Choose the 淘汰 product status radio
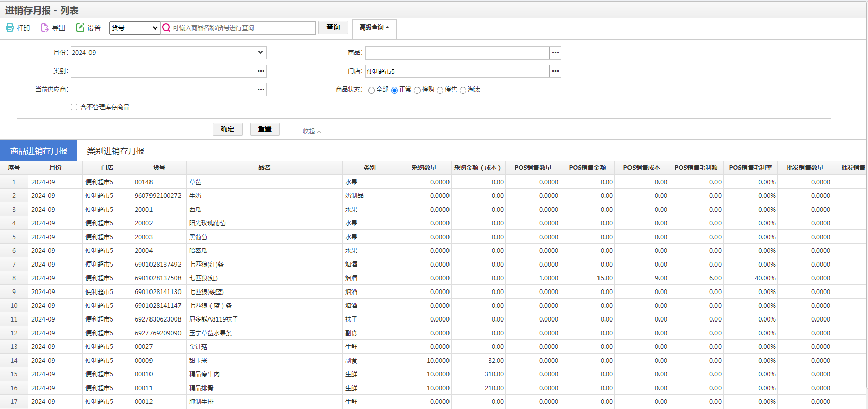Image resolution: width=868 pixels, height=409 pixels. pos(463,90)
